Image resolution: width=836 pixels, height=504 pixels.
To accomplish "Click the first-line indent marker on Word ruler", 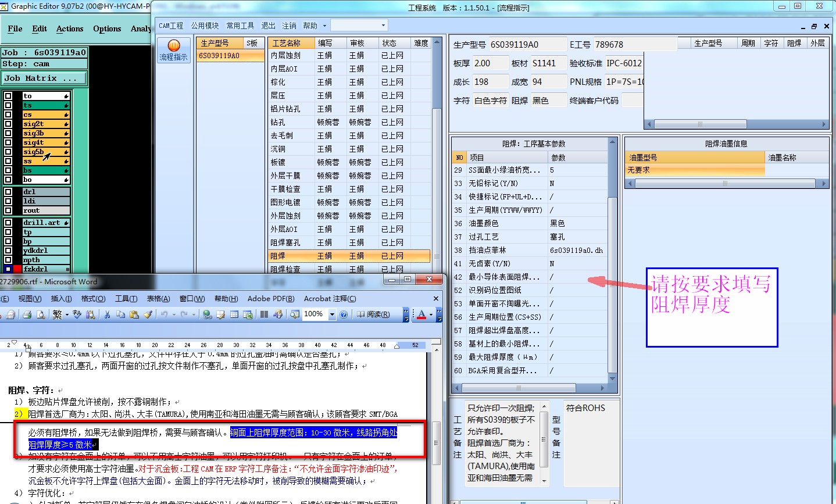I will (x=14, y=342).
